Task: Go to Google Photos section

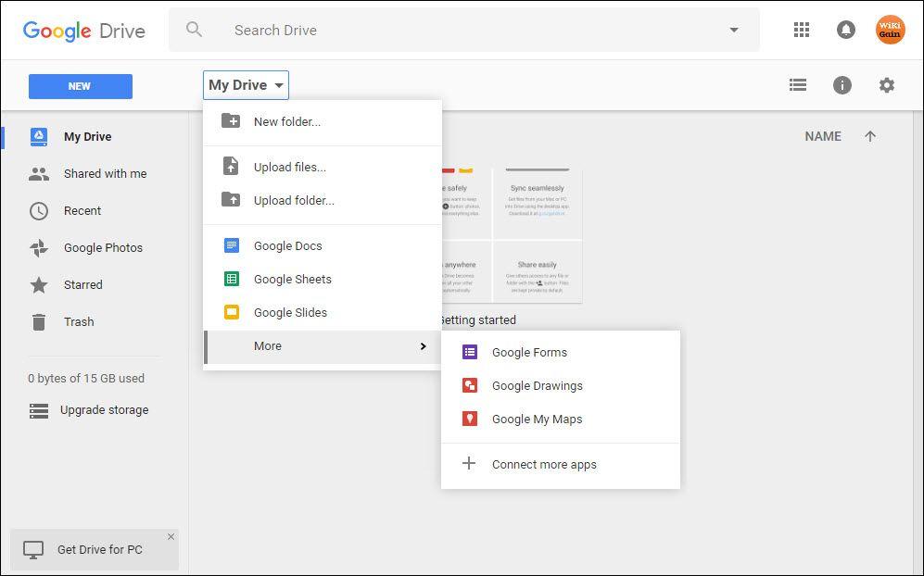Action: pos(103,248)
